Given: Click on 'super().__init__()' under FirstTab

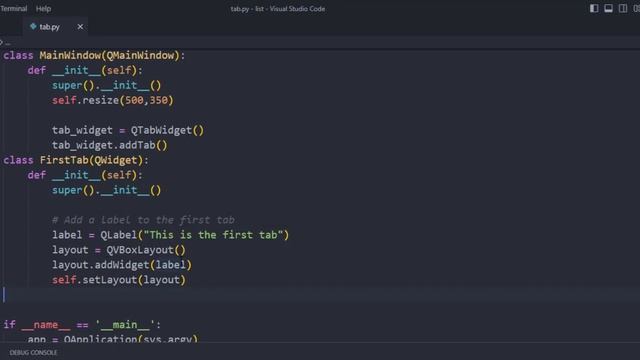Looking at the screenshot, I should coord(107,190).
